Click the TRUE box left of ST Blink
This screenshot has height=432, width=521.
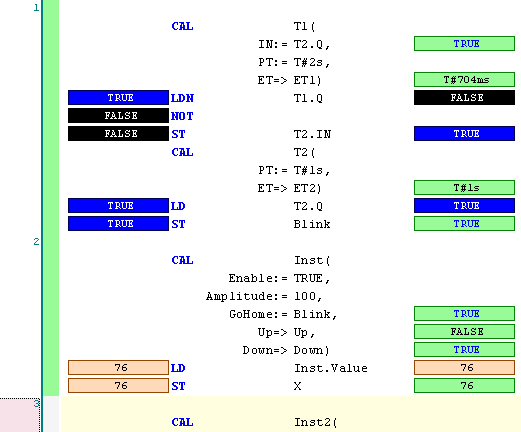tap(118, 224)
